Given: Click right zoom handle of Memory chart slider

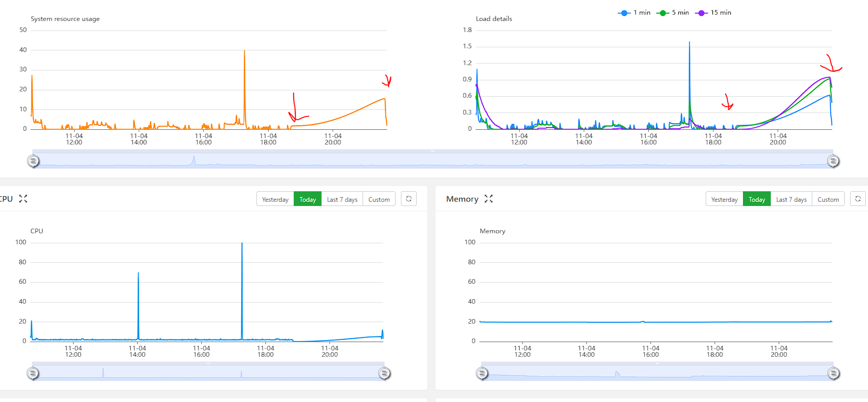Looking at the screenshot, I should click(834, 373).
